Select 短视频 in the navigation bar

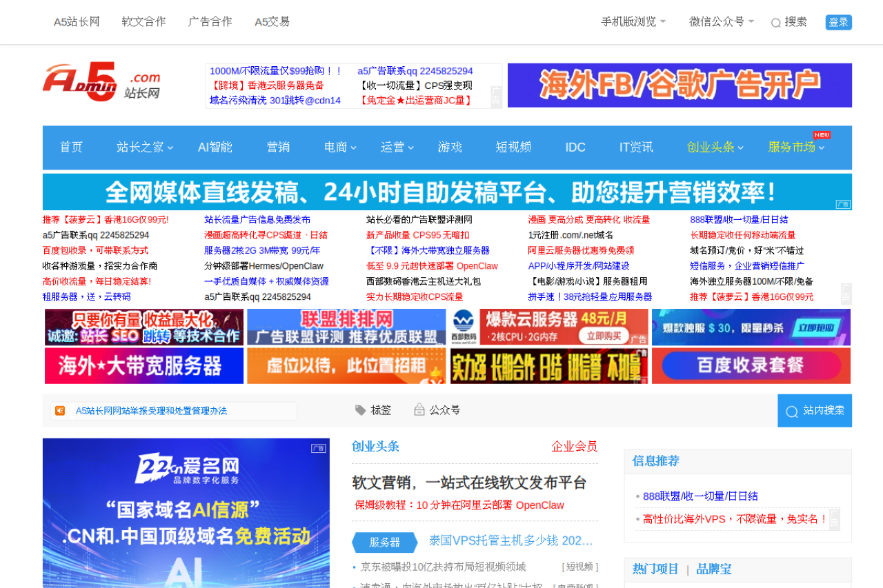click(x=513, y=147)
